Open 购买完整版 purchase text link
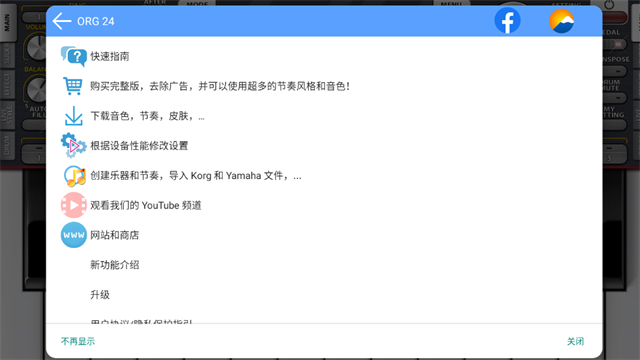The width and height of the screenshot is (640, 360). pos(220,86)
